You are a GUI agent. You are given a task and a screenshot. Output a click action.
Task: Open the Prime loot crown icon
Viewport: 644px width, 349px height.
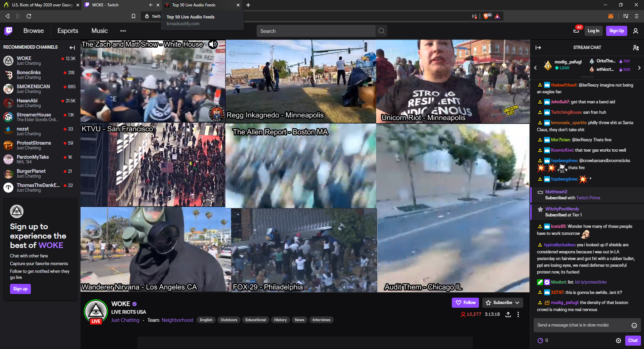tap(576, 31)
